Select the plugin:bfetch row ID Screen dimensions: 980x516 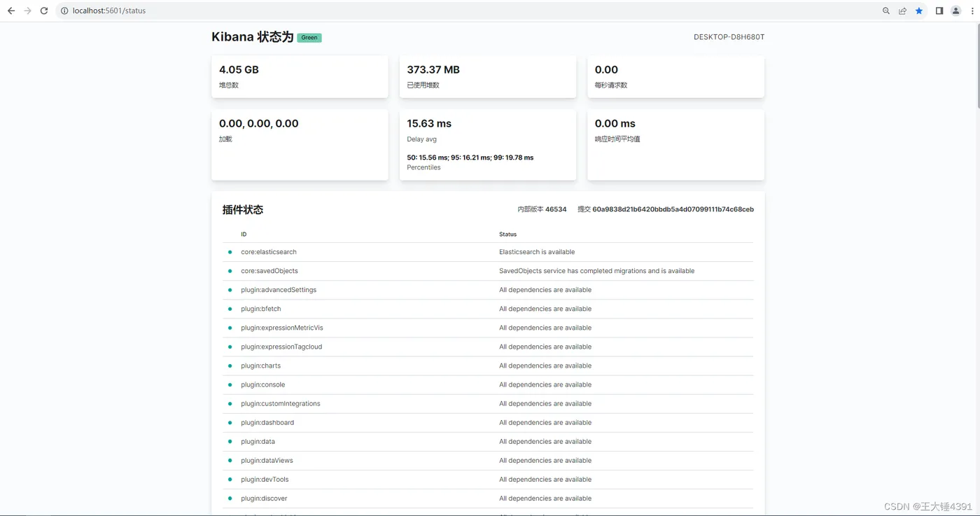pyautogui.click(x=261, y=309)
